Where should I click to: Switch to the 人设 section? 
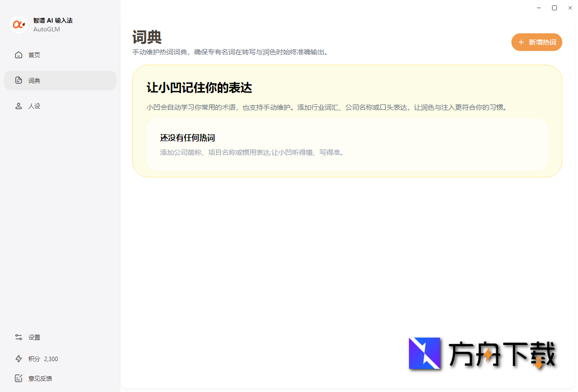pos(34,106)
